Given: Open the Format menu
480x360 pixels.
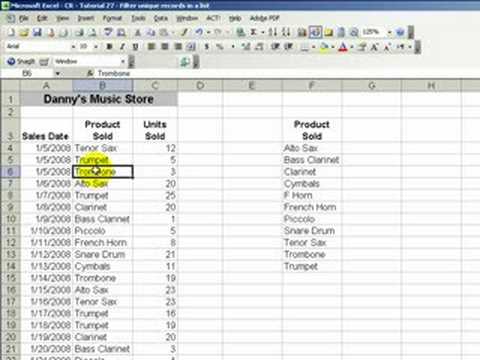Looking at the screenshot, I should coord(112,18).
